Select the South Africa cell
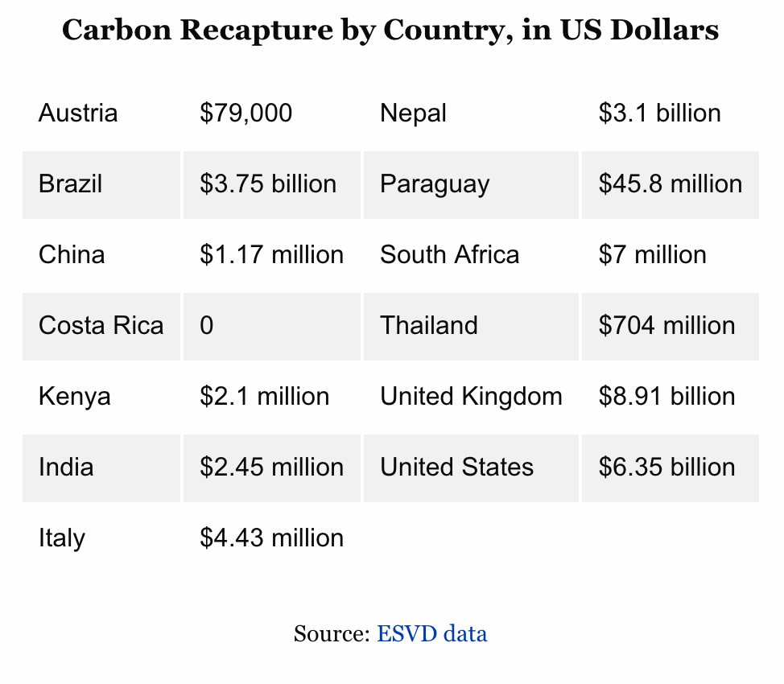784x684 pixels. (449, 254)
